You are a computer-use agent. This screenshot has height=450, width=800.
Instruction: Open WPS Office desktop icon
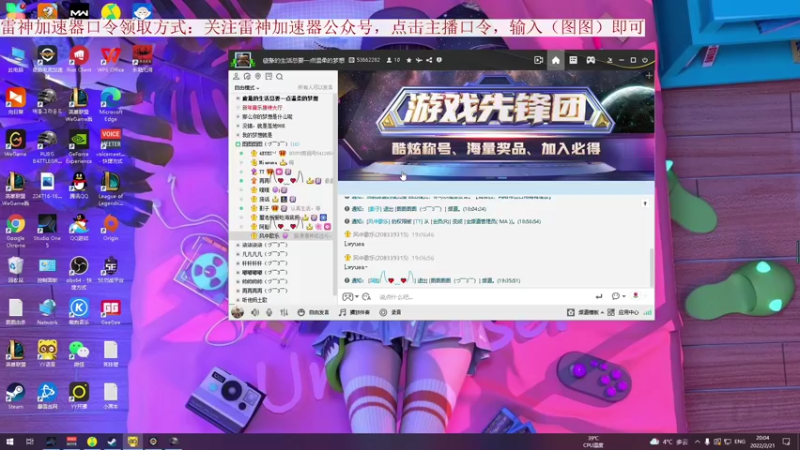click(x=111, y=59)
